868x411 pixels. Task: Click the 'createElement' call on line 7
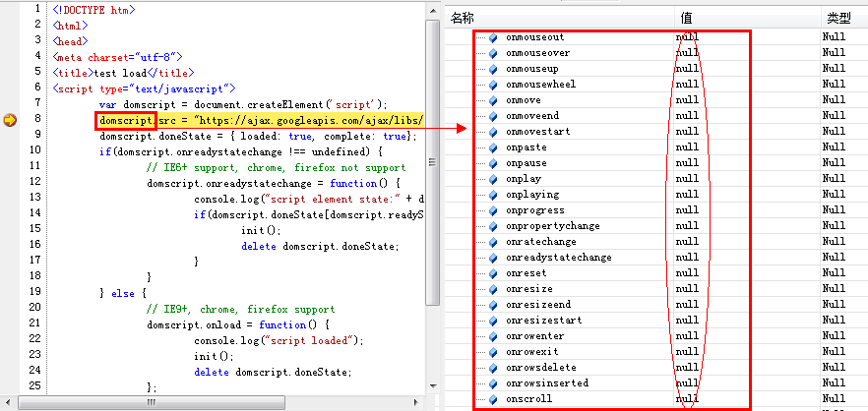[x=286, y=104]
